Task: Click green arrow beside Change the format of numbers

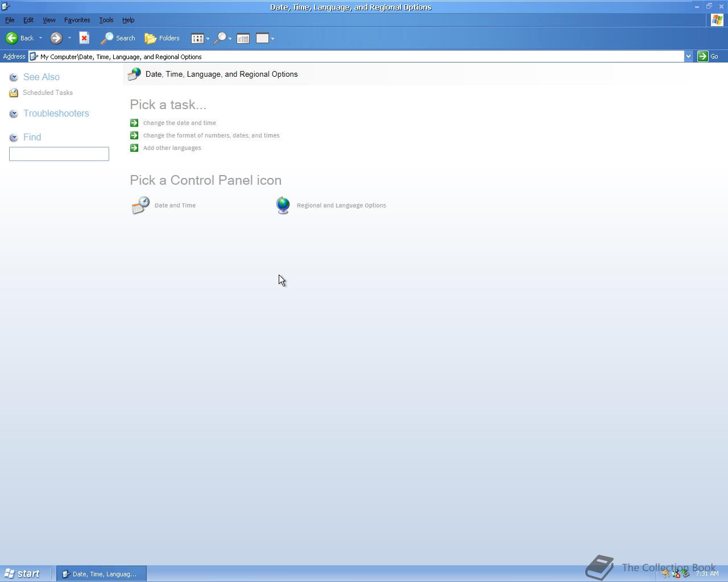Action: [134, 135]
